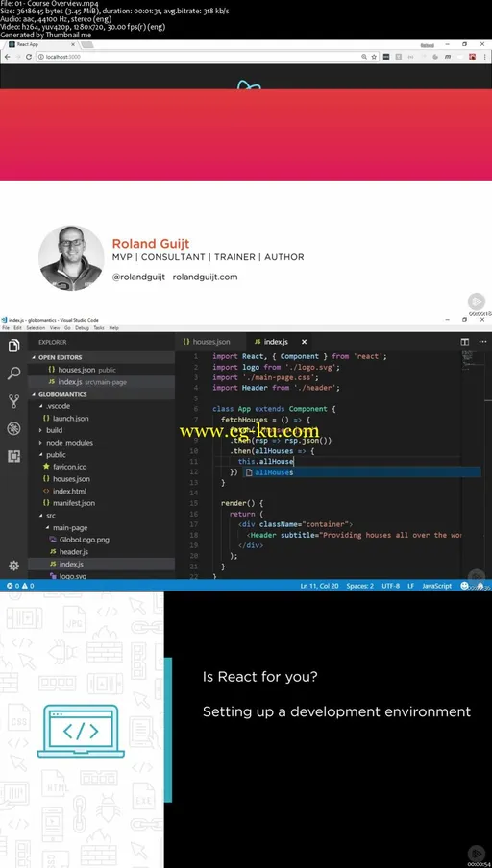
Task: Open Chrome's three-dot menu
Action: 485,57
